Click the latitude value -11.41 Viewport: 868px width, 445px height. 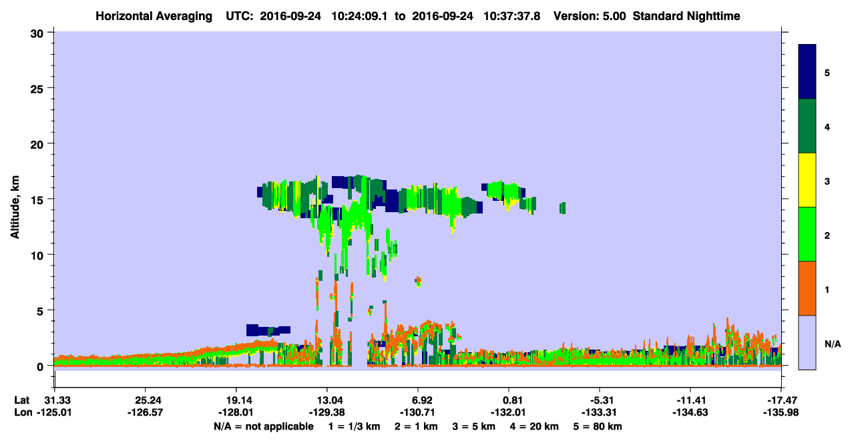pyautogui.click(x=690, y=400)
